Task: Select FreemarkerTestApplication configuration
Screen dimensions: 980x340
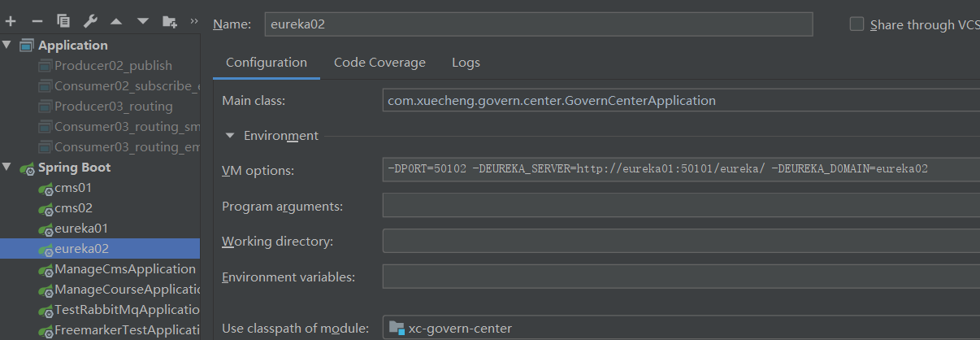Action: [x=127, y=329]
